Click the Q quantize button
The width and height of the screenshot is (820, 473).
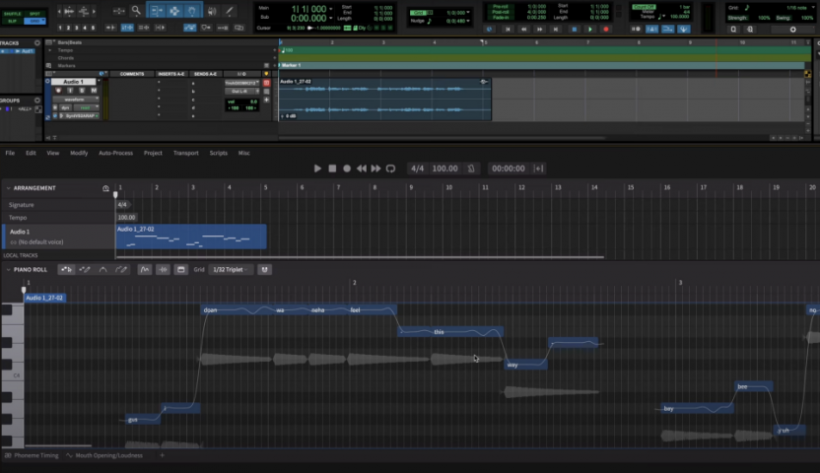[733, 29]
